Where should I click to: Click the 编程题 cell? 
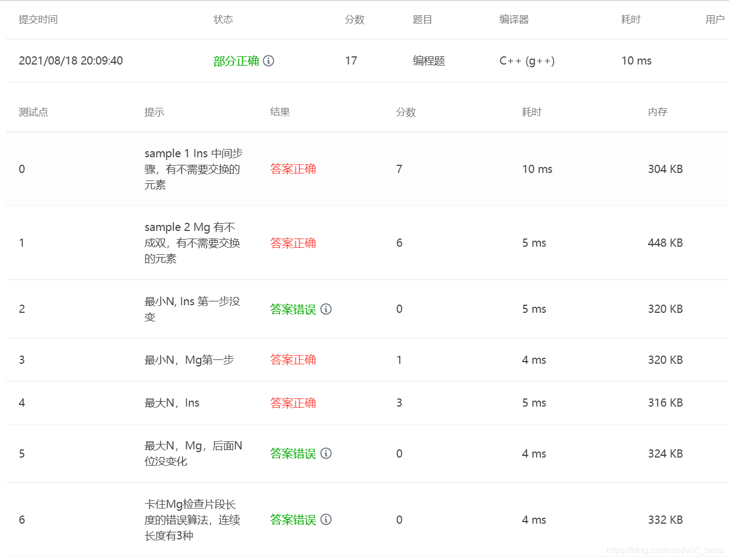(429, 61)
